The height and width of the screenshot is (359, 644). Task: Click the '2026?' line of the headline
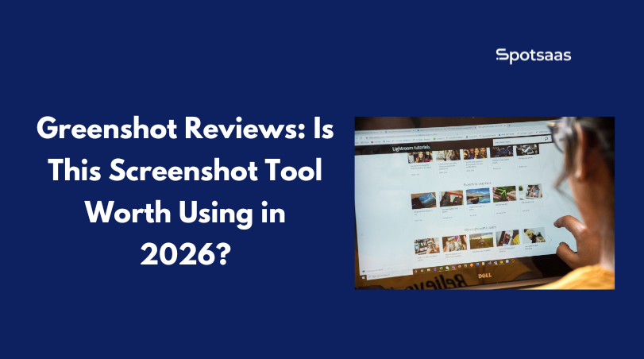186,255
